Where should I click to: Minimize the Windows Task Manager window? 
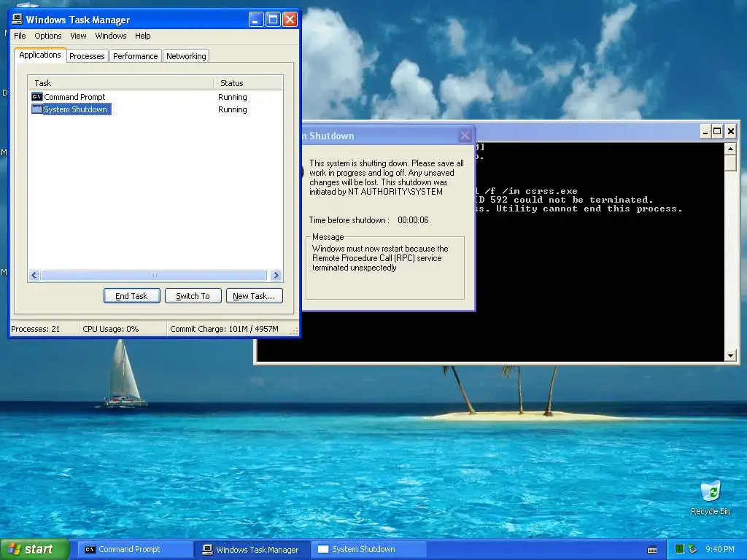click(x=256, y=20)
